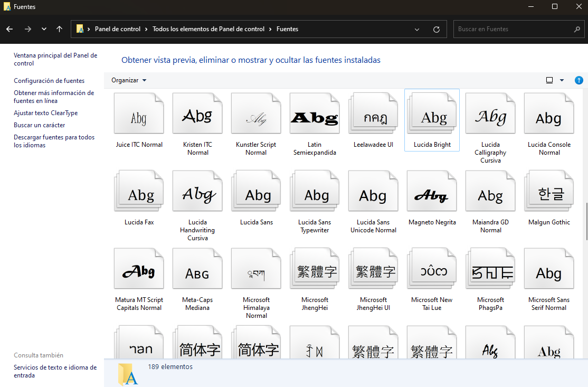Select the Kristen ITC Normal font icon
The width and height of the screenshot is (588, 387).
[197, 114]
